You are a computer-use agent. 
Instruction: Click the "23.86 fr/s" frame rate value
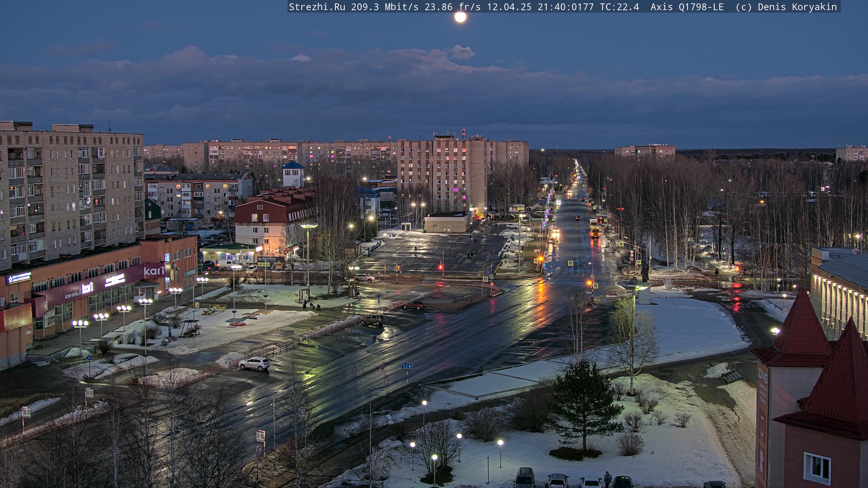tap(453, 7)
